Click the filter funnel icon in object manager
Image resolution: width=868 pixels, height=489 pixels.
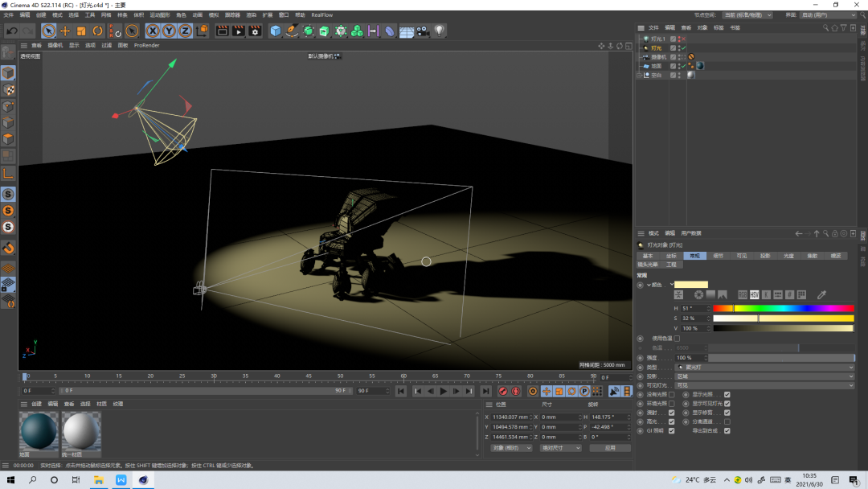click(x=844, y=27)
